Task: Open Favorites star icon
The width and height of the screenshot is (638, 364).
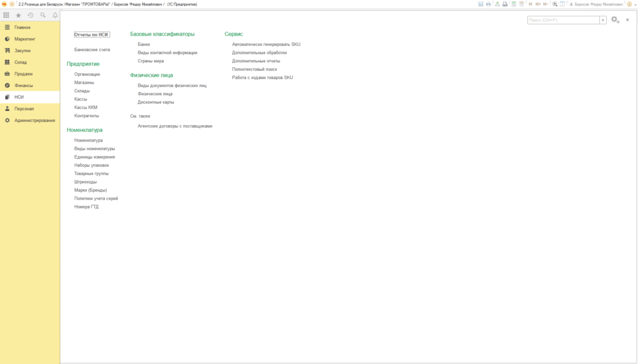Action: 18,15
